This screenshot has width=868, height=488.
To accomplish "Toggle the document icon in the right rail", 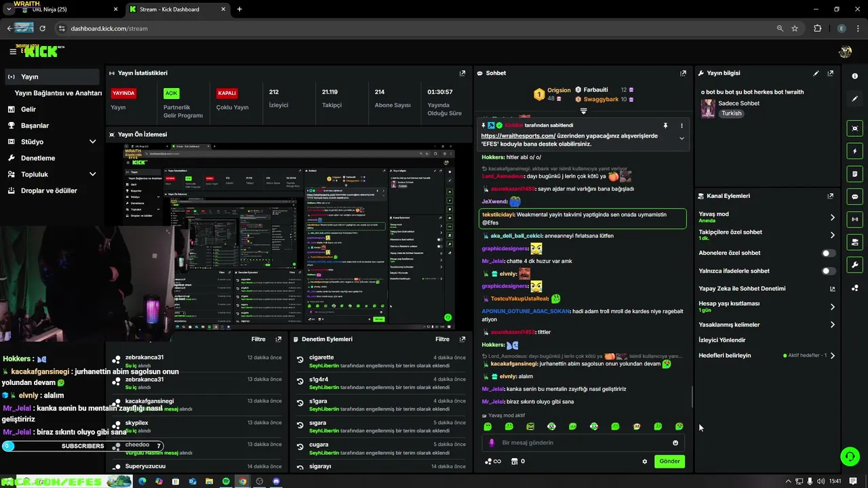I will 855,174.
